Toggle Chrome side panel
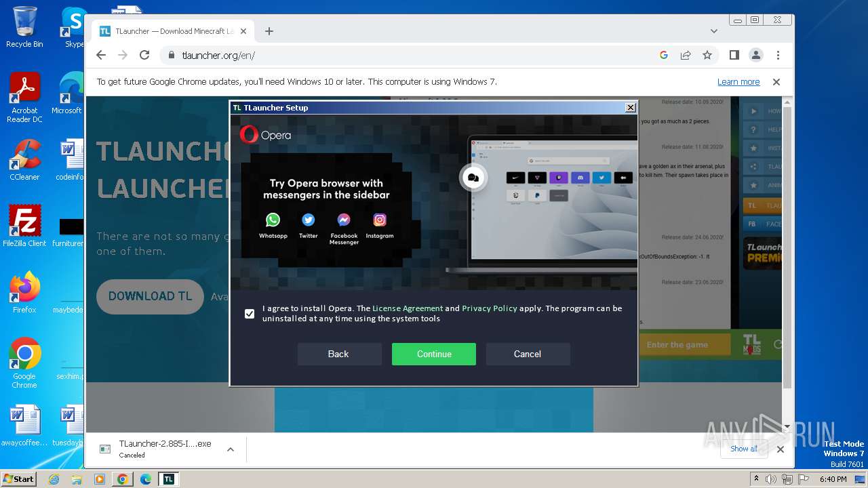This screenshot has height=488, width=868. [734, 55]
